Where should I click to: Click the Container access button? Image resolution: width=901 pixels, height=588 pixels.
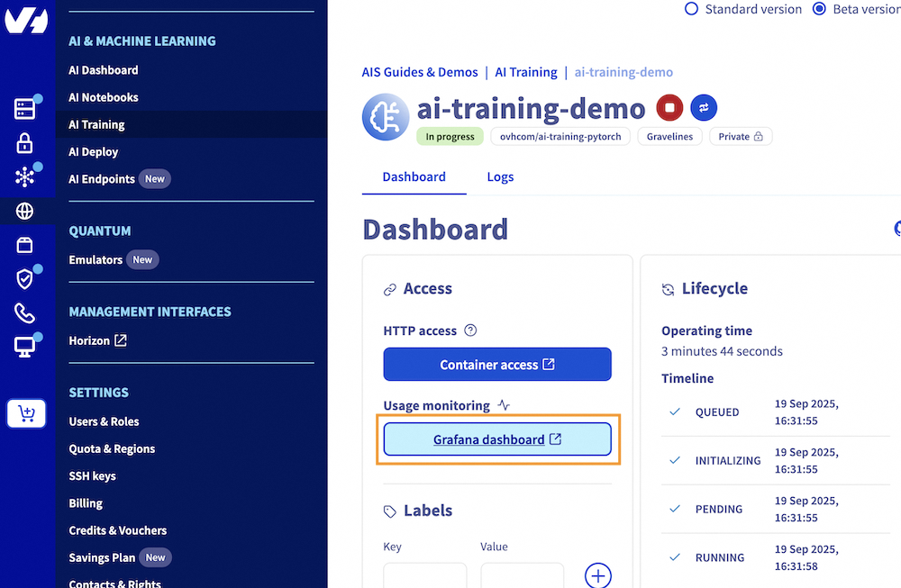point(497,365)
